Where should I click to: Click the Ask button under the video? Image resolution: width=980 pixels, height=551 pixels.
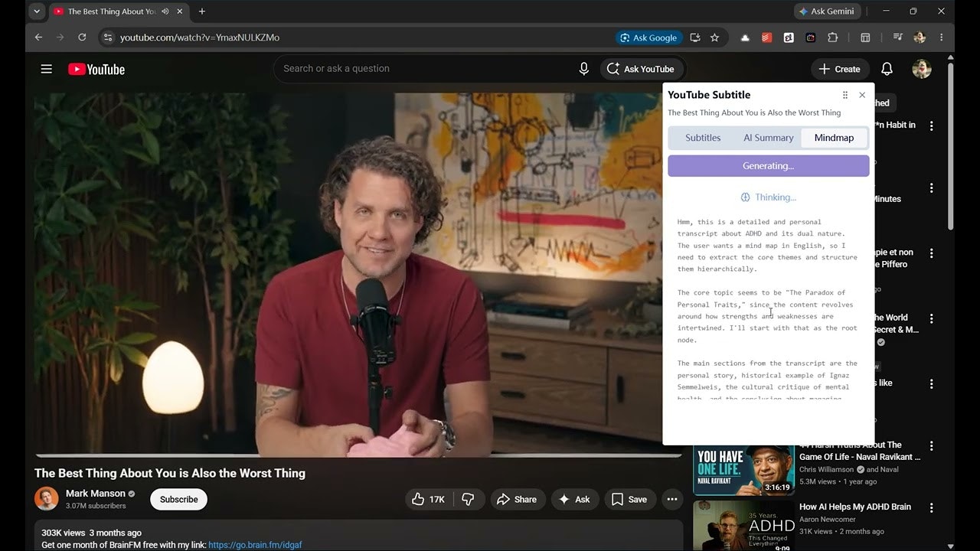(573, 499)
